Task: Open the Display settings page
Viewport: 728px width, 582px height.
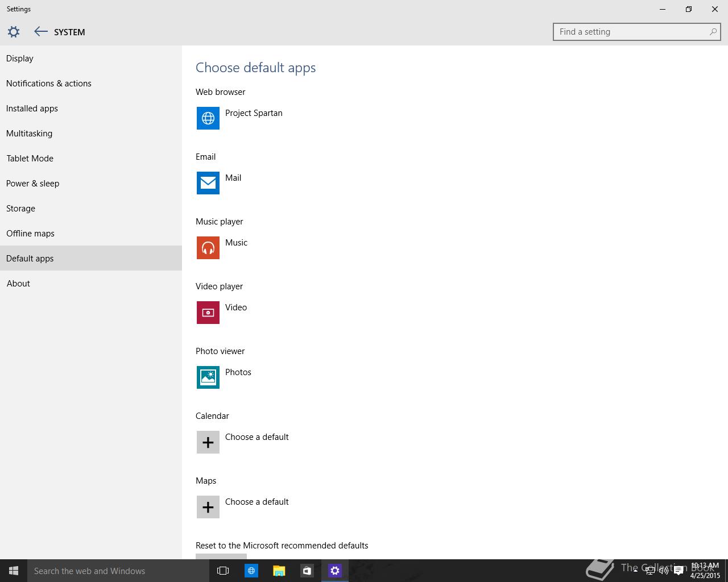Action: click(x=91, y=58)
